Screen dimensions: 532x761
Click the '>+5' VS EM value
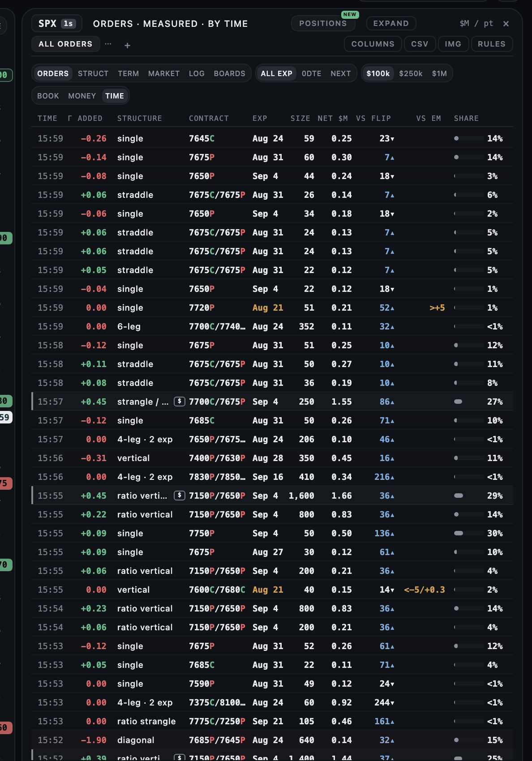[x=437, y=308]
